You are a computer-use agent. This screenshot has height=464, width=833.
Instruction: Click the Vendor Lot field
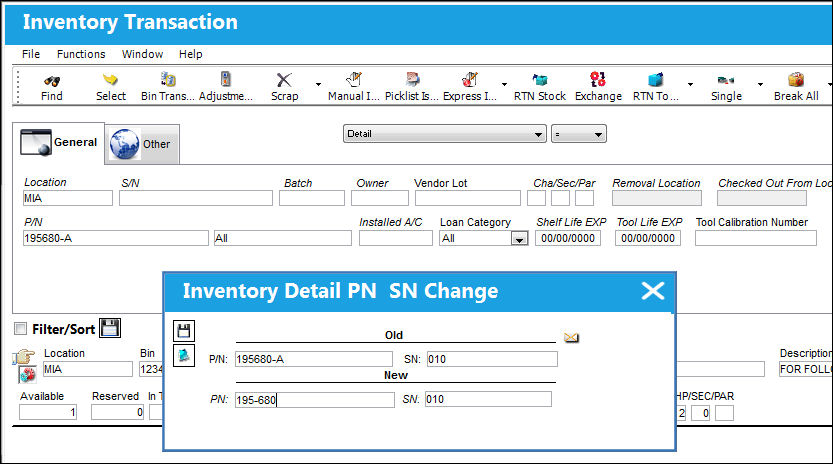click(468, 198)
